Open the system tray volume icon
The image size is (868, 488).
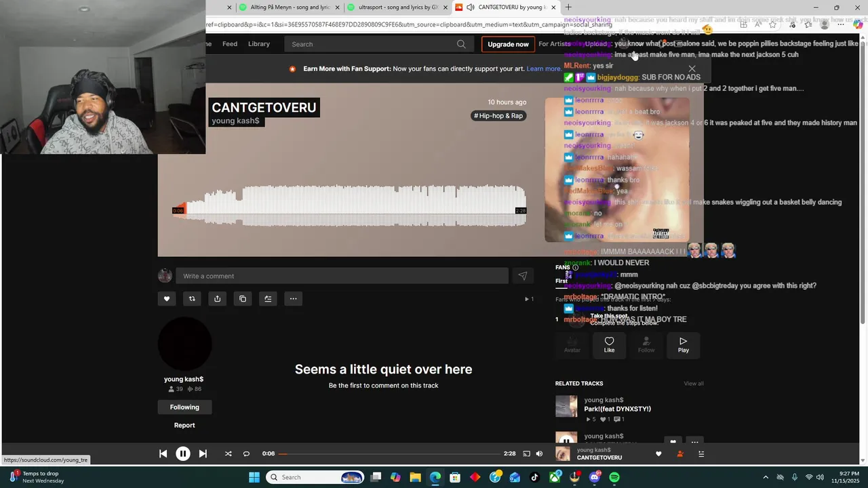pos(821,477)
